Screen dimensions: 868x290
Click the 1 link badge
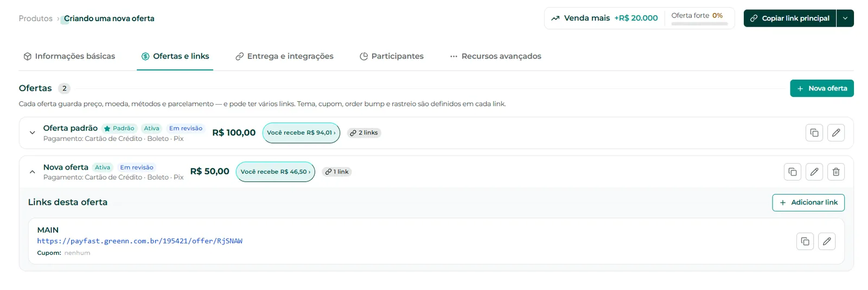(x=337, y=172)
